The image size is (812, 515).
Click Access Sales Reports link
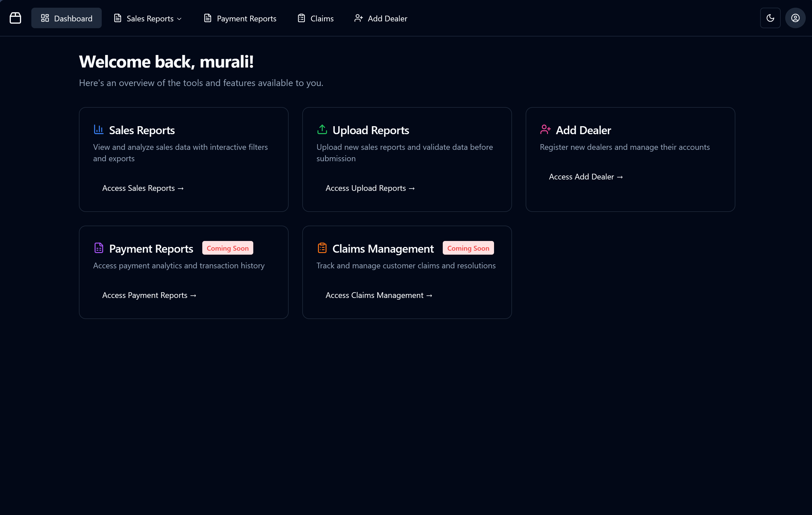pos(143,188)
